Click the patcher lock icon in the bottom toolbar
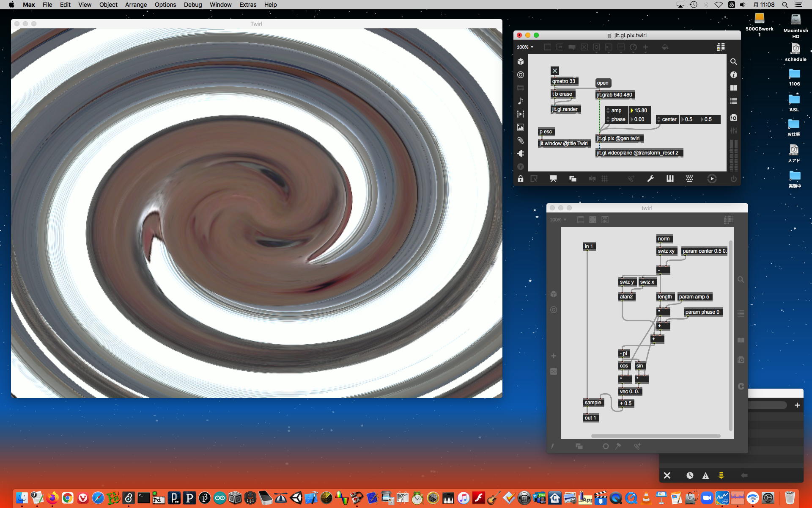812x508 pixels. [521, 179]
